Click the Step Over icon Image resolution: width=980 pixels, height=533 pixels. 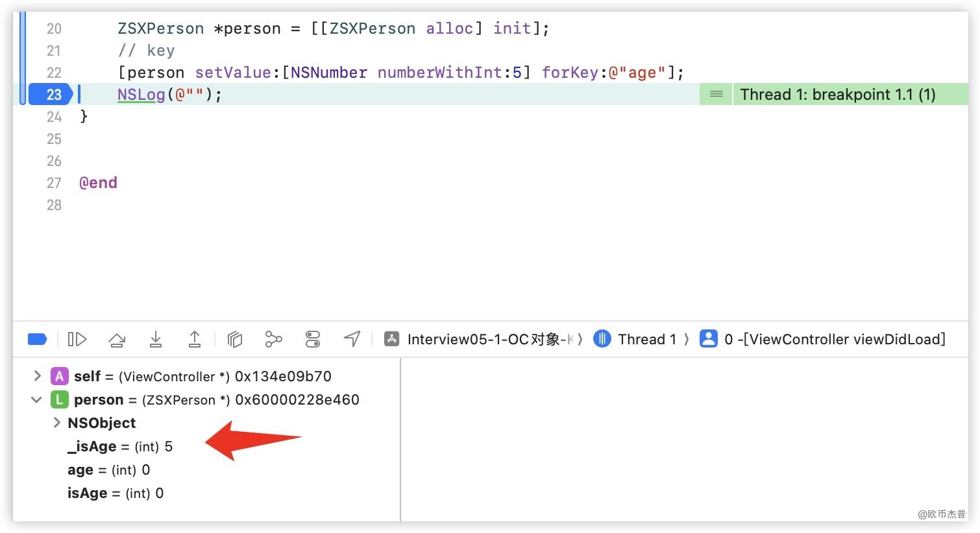pyautogui.click(x=117, y=339)
